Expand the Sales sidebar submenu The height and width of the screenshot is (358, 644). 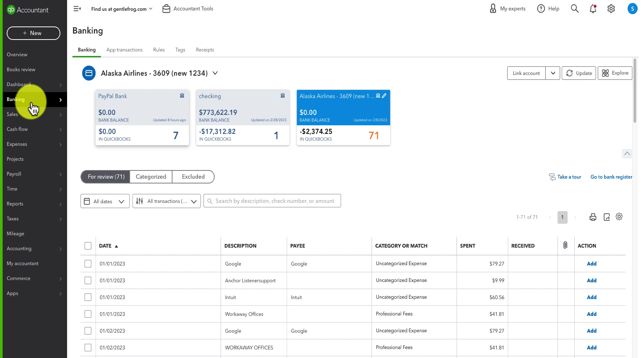click(60, 114)
